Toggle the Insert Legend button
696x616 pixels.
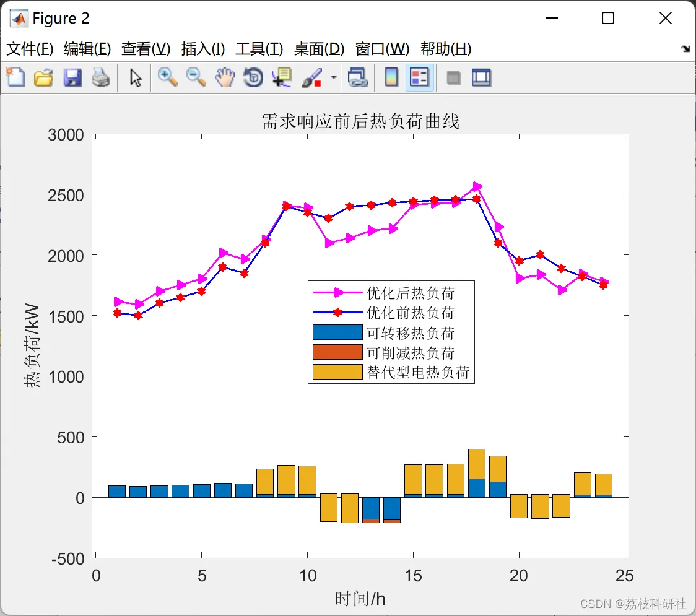pos(419,77)
